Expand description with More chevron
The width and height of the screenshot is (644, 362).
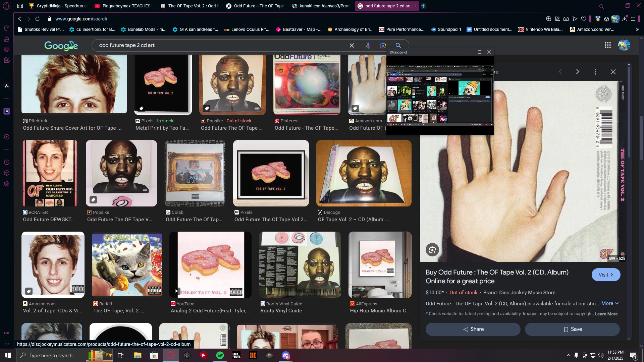(x=610, y=303)
